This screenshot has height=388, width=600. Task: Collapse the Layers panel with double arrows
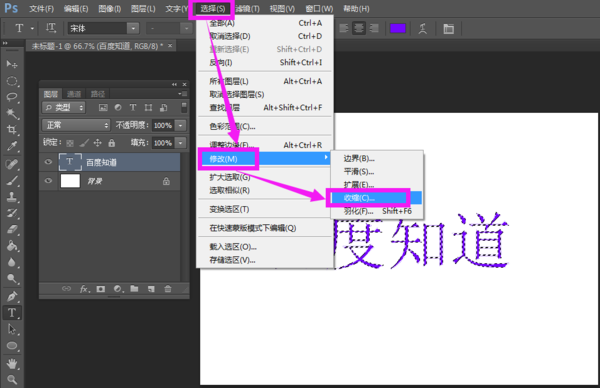[x=174, y=85]
